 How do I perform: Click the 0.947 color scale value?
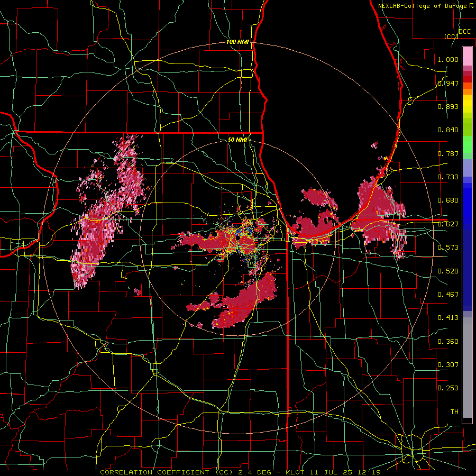448,83
